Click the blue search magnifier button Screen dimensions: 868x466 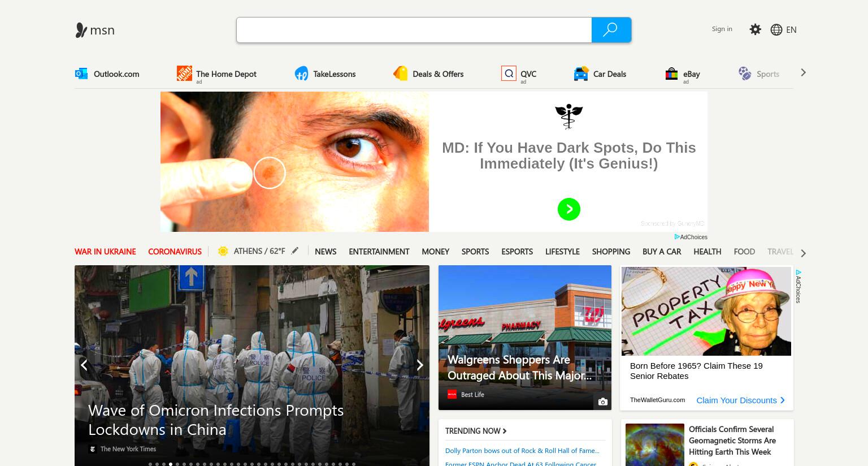click(x=611, y=30)
